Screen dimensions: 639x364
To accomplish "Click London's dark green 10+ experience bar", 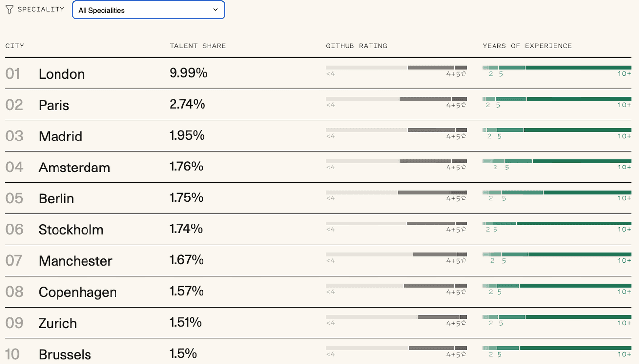I will pyautogui.click(x=578, y=67).
